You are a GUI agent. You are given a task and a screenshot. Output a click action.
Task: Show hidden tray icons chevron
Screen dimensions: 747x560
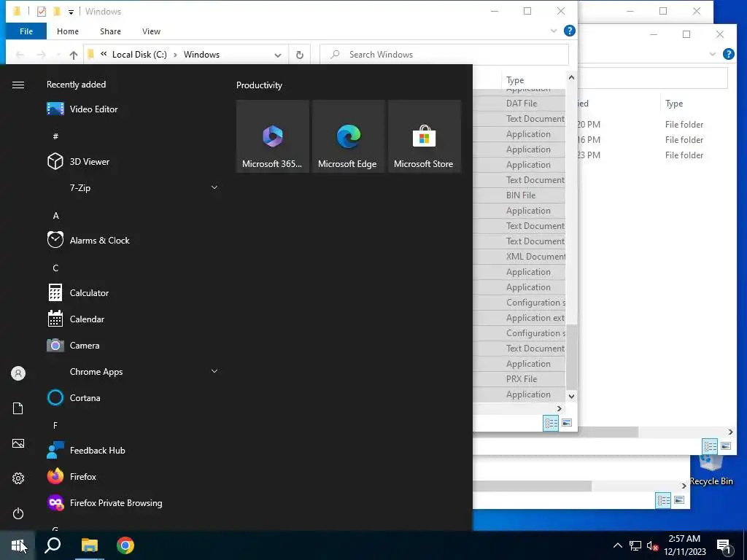coord(617,545)
